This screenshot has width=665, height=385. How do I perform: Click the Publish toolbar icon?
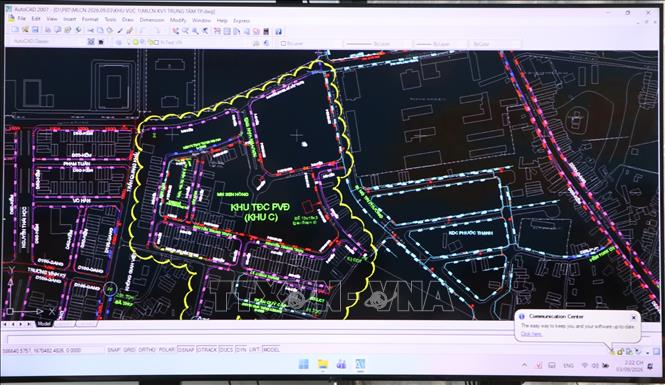[67, 30]
